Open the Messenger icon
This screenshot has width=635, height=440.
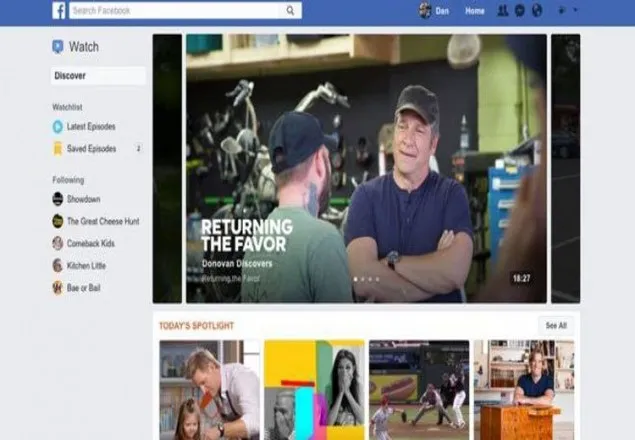520,11
